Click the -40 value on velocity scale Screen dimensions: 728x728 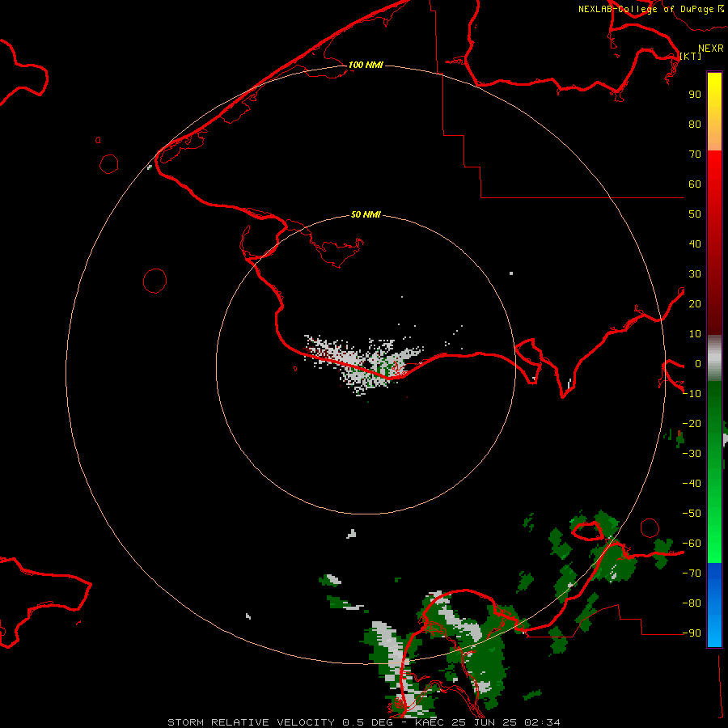point(692,484)
